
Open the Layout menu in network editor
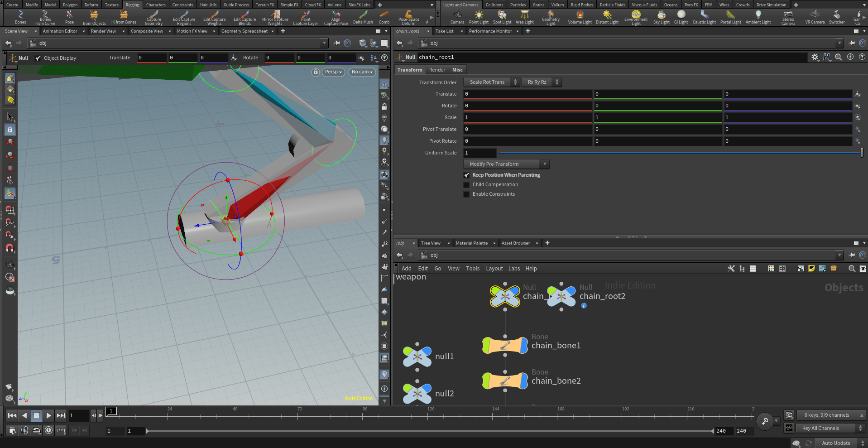click(x=494, y=269)
